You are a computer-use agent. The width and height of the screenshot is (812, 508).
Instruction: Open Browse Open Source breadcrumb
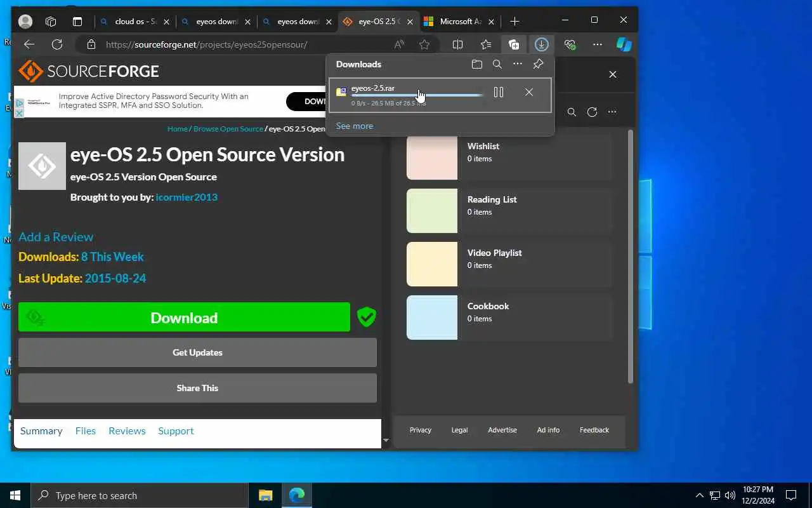(x=228, y=129)
